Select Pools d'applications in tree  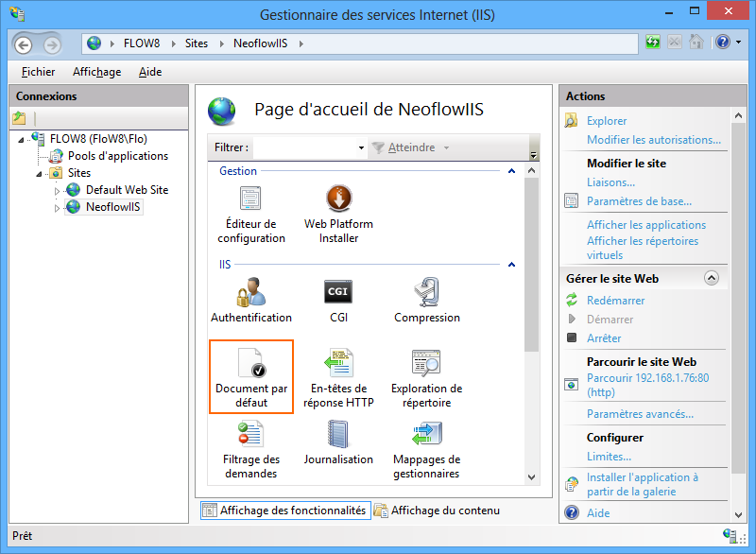click(x=117, y=156)
